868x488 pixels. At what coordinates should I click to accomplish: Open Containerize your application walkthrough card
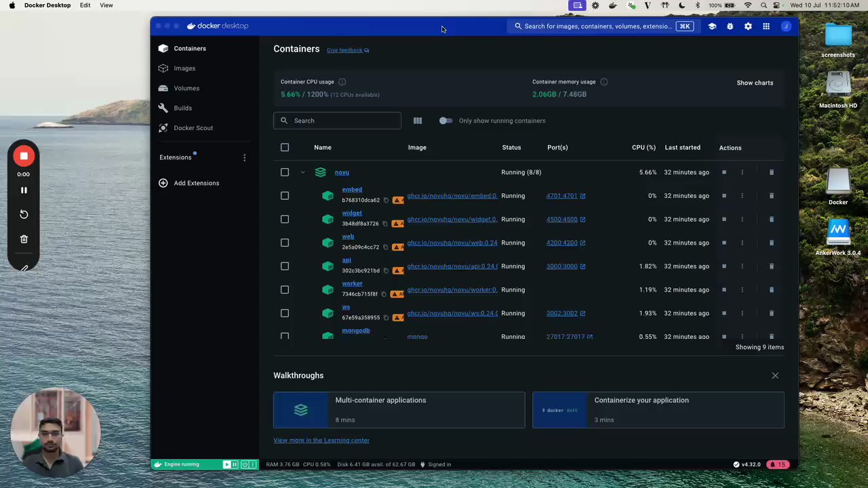[x=658, y=410]
